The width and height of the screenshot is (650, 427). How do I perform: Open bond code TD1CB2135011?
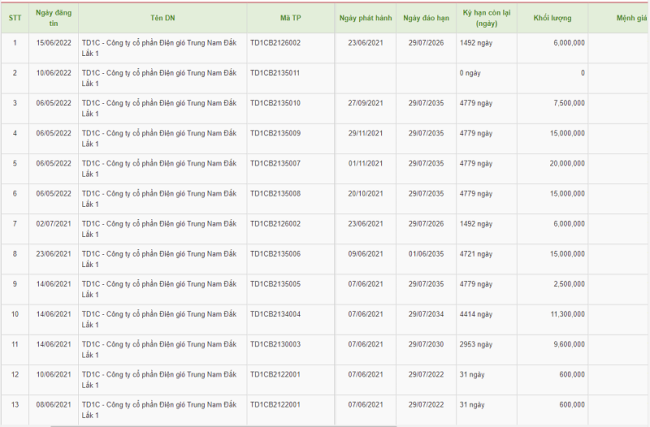275,73
